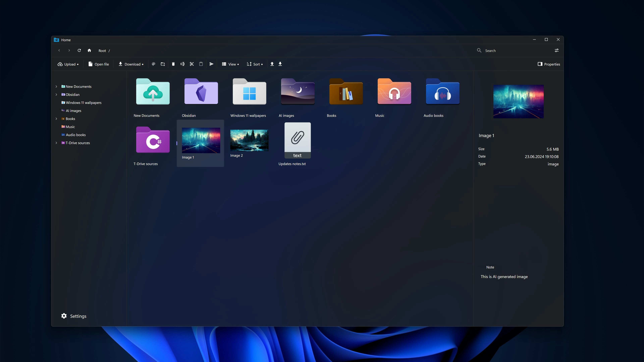Create a new folder with the toolbar icon
The height and width of the screenshot is (362, 644).
(163, 64)
